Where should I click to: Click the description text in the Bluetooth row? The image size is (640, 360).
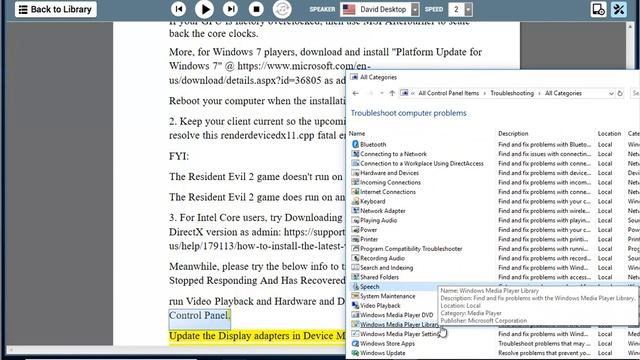coord(544,144)
